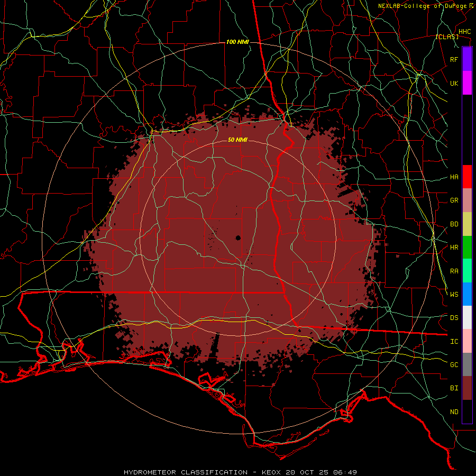Click the BI legend label
This screenshot has height=476, width=476.
[454, 388]
